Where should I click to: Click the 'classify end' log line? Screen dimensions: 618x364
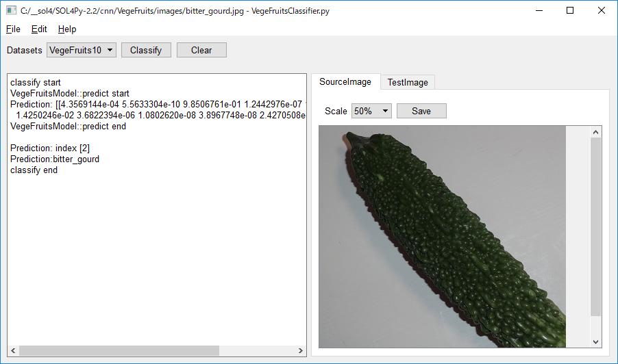pos(34,170)
